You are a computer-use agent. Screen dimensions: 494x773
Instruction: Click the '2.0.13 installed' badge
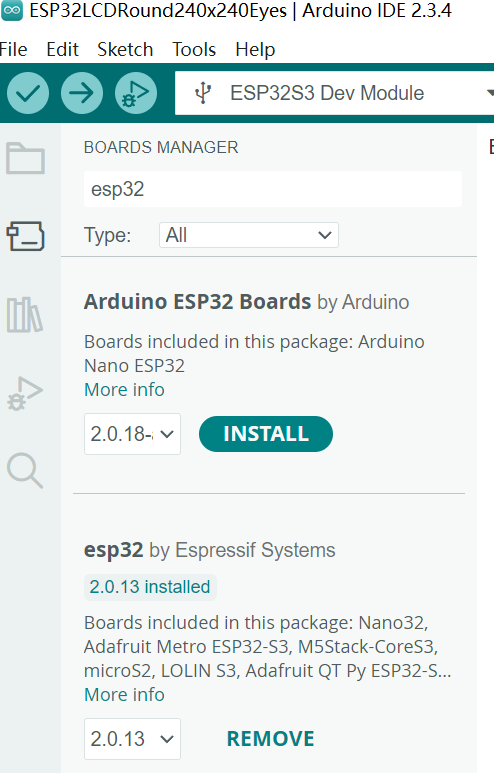150,587
